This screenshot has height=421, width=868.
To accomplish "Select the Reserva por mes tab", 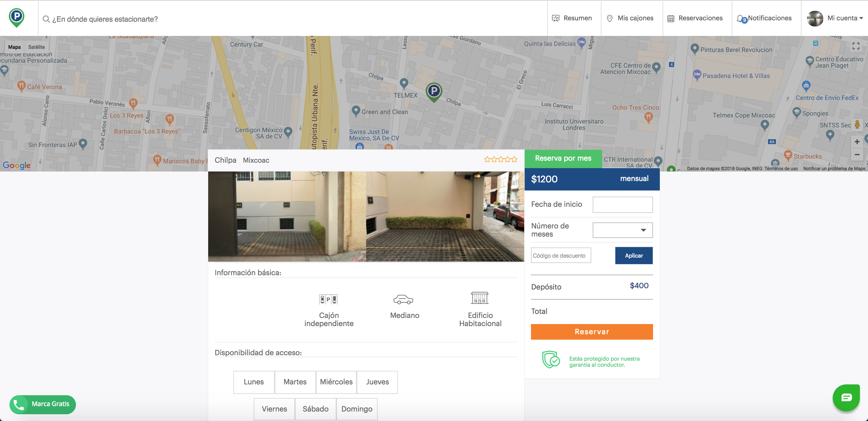I will coord(563,158).
